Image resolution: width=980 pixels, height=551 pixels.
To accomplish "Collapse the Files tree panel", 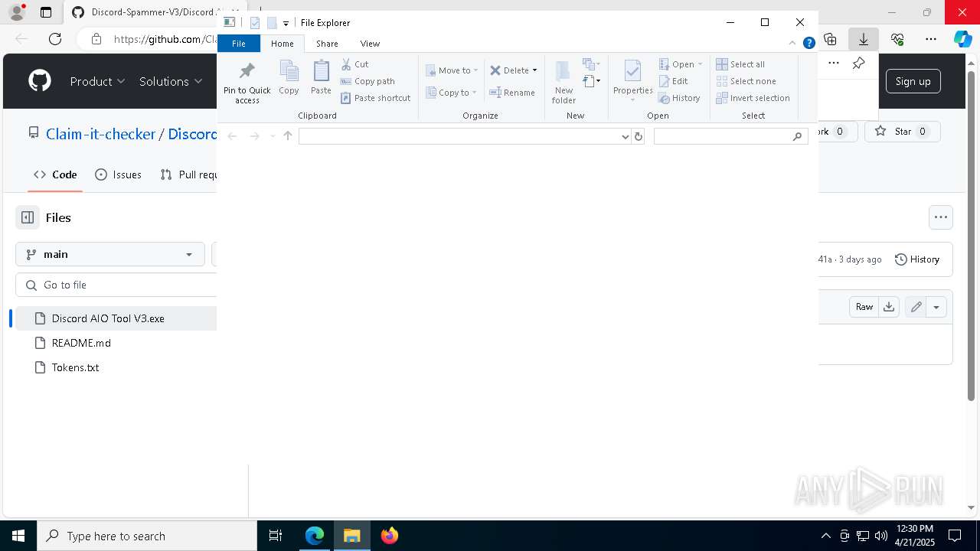I will tap(28, 217).
